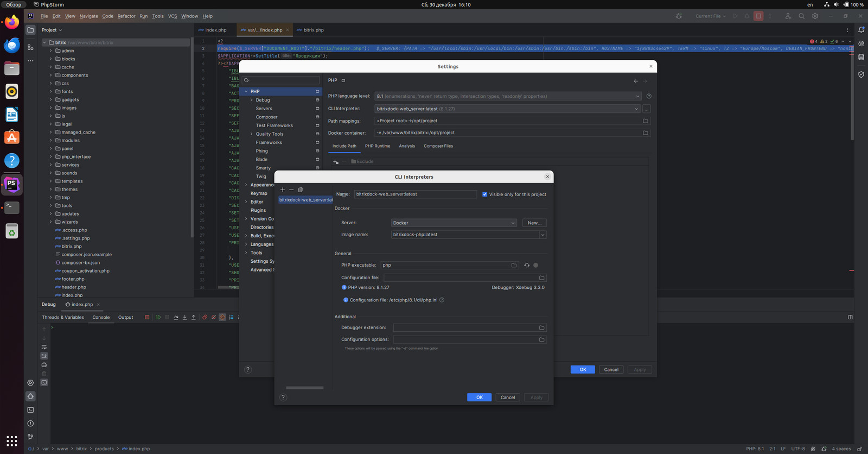Screen dimensions: 868x454
Task: Uncheck Visible only for this project
Action: pyautogui.click(x=484, y=194)
